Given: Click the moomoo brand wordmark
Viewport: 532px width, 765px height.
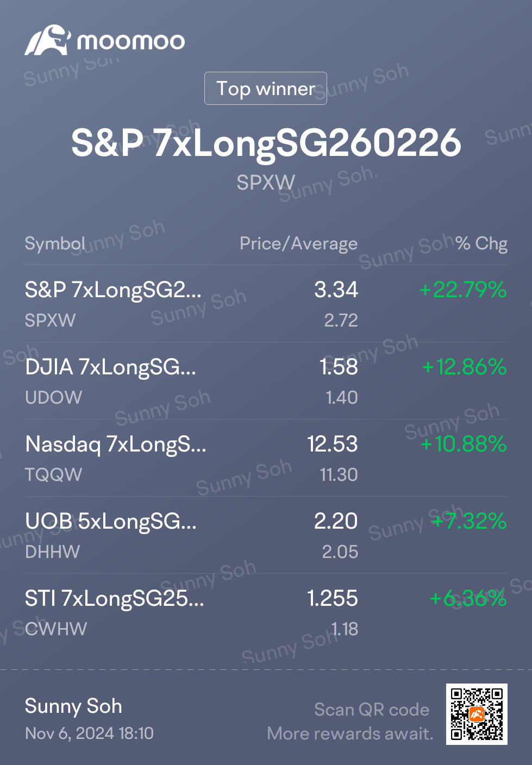Looking at the screenshot, I should 131,41.
